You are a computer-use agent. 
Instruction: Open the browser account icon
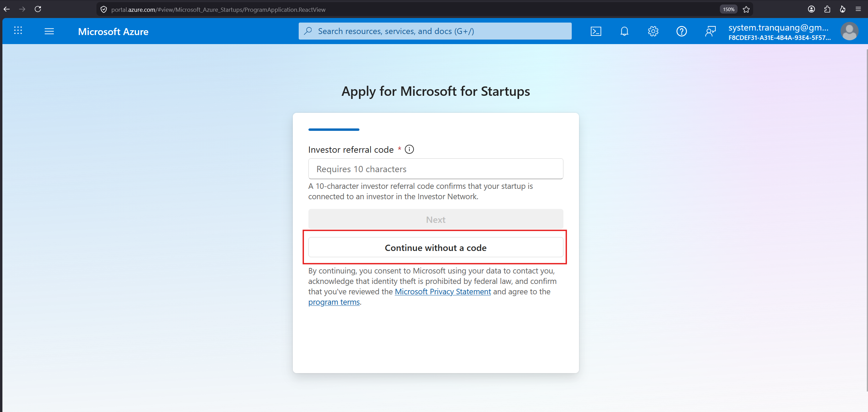coord(811,9)
